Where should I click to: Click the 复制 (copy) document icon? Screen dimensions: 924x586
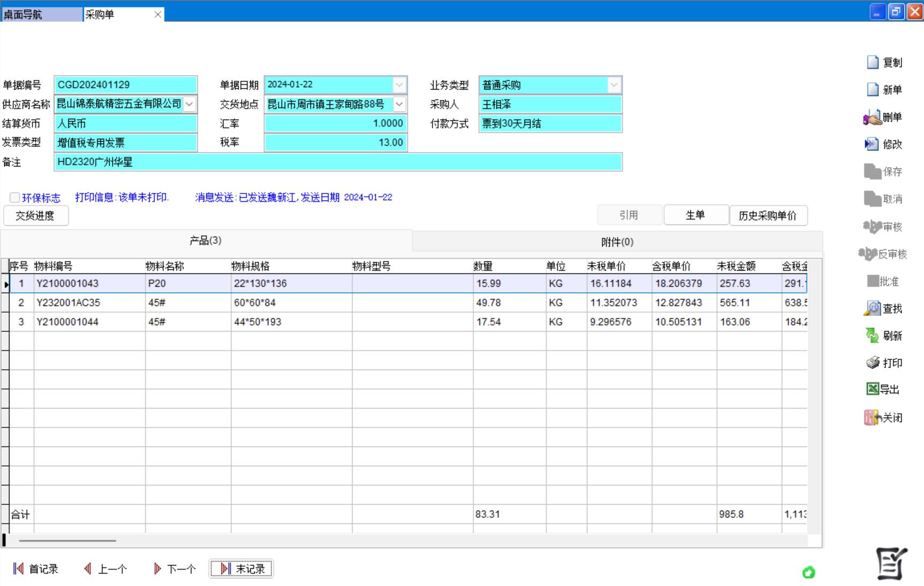click(x=873, y=62)
